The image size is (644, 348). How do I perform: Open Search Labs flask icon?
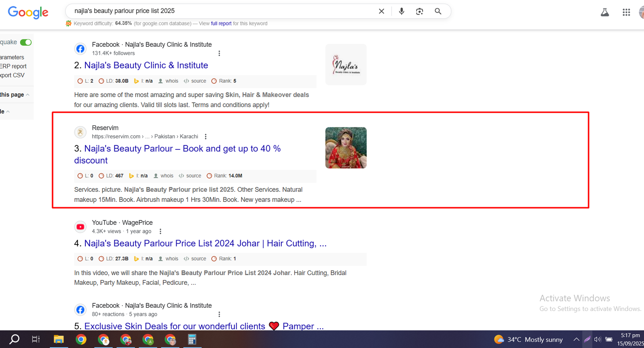[x=605, y=12]
